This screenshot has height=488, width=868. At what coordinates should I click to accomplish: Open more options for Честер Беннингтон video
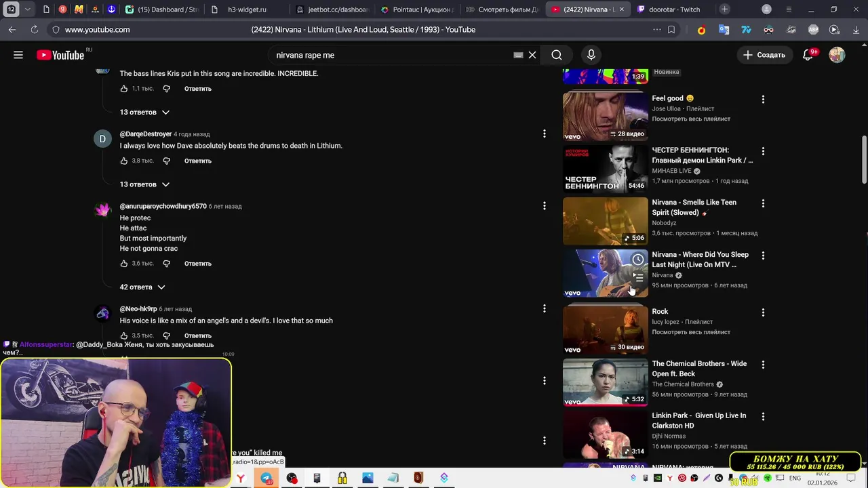763,151
